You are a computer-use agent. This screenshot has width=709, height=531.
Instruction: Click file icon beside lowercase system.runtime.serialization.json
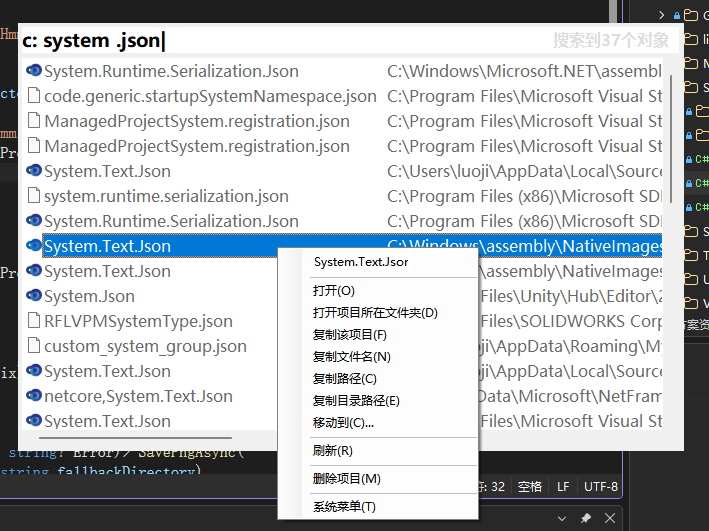34,195
